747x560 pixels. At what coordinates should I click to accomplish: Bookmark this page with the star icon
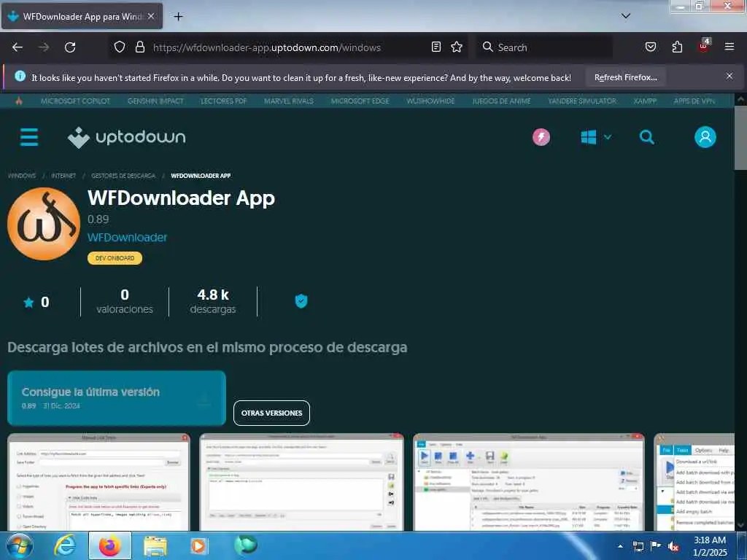(x=457, y=47)
